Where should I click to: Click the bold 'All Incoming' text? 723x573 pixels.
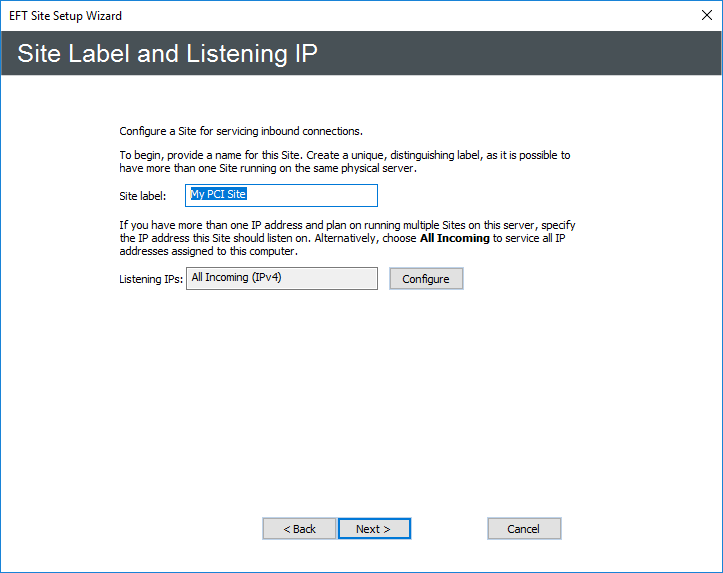point(455,239)
